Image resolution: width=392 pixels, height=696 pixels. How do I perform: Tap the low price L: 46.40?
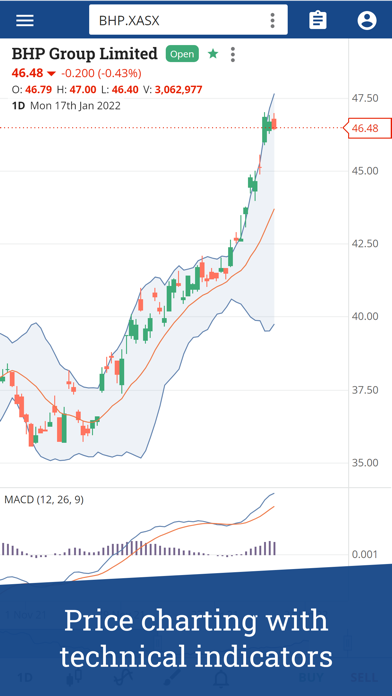click(119, 90)
